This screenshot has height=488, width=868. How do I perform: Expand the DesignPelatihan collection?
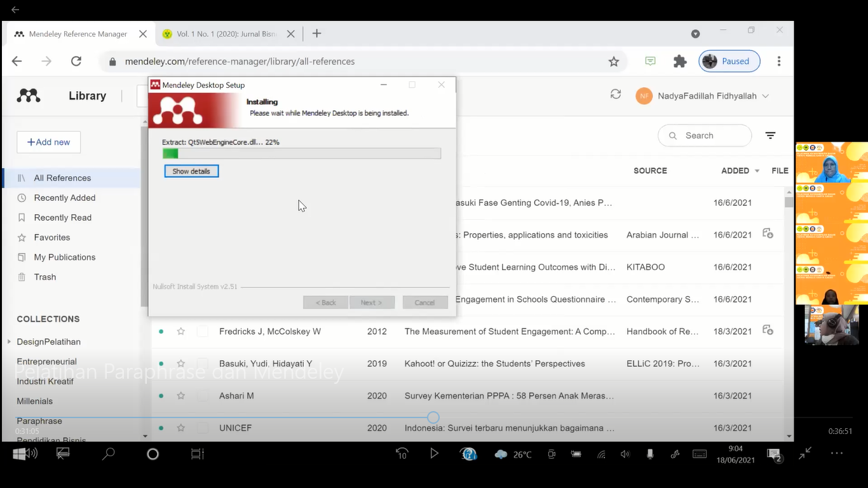[x=9, y=342]
